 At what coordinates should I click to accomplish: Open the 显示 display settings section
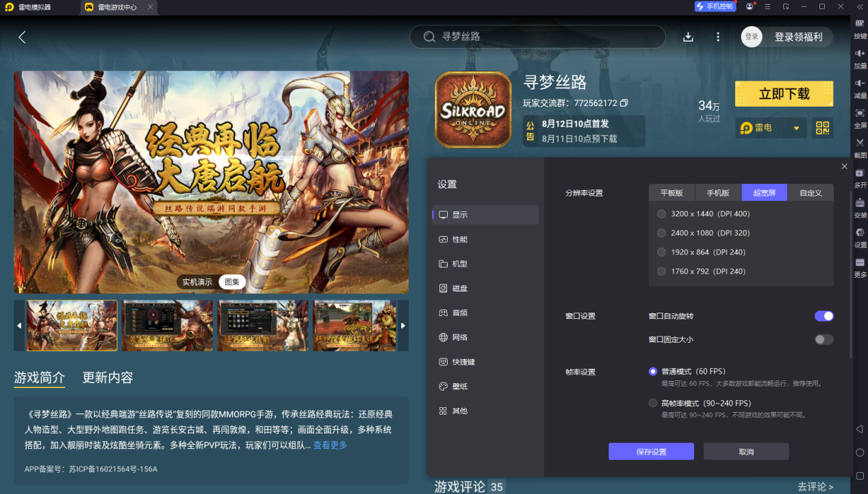[485, 215]
